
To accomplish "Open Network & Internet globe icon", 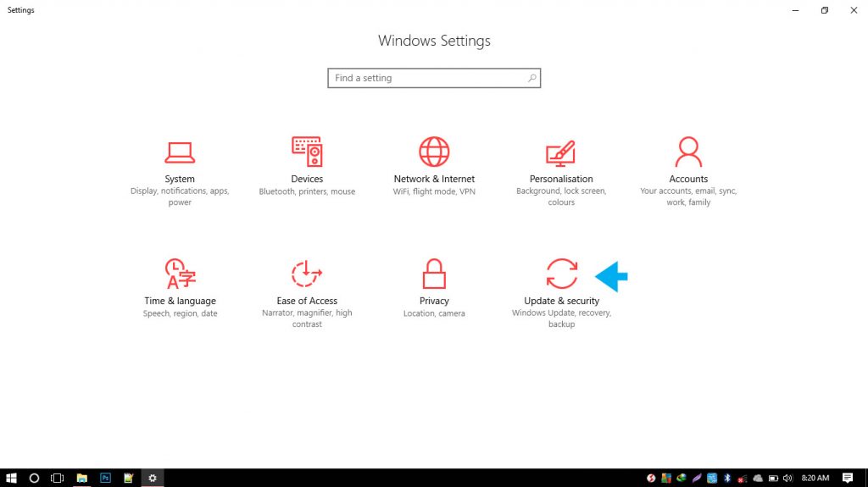I will (434, 152).
